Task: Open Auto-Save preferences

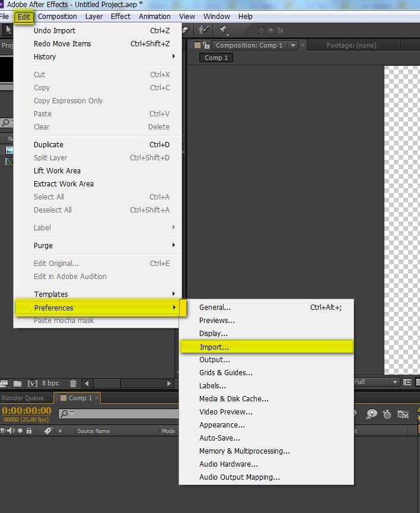Action: [x=266, y=438]
